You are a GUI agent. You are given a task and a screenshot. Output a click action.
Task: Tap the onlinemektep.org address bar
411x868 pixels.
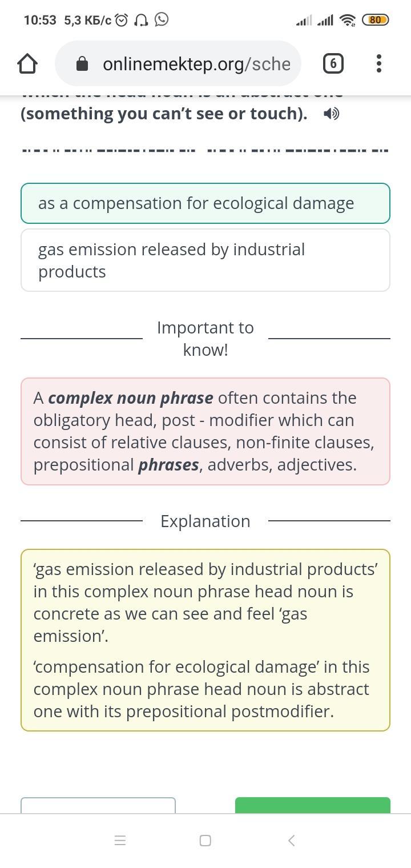(194, 64)
